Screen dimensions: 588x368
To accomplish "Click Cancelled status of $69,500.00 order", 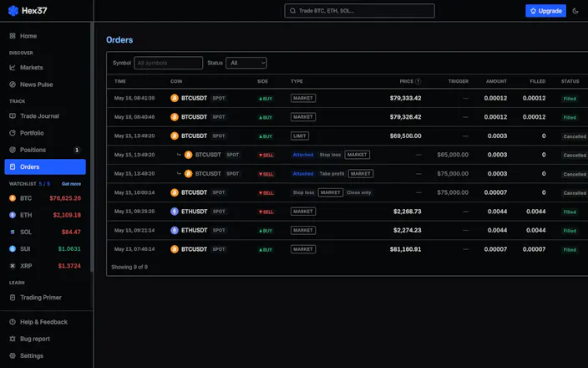I will pos(575,136).
